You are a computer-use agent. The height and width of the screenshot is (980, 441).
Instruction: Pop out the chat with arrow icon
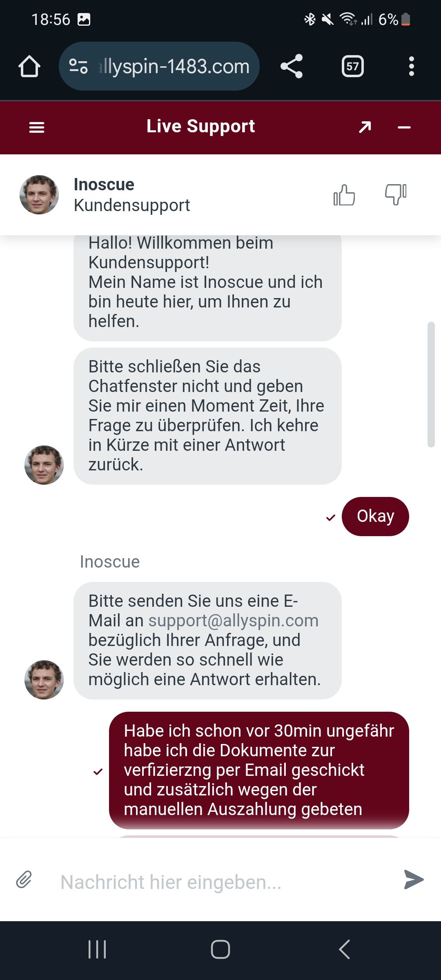click(x=365, y=127)
